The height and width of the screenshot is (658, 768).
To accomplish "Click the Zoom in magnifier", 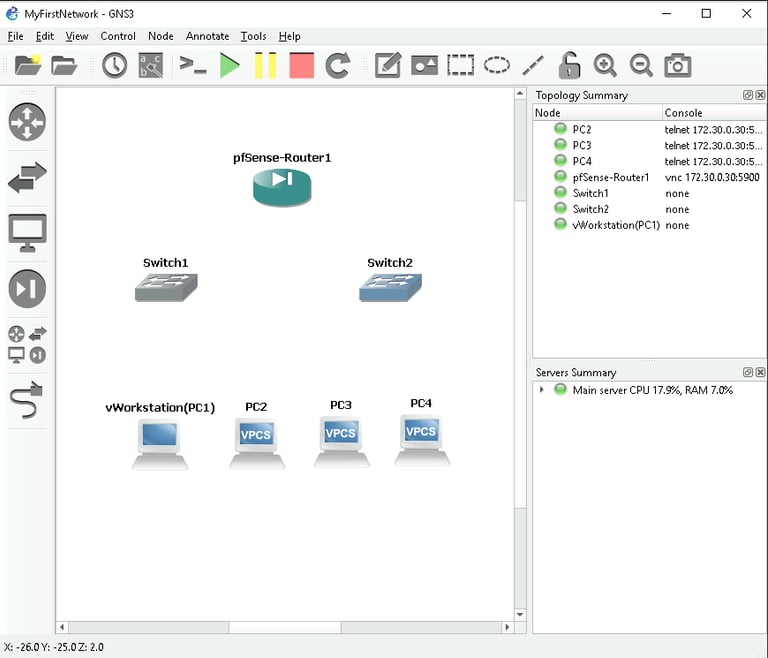I will click(x=605, y=65).
